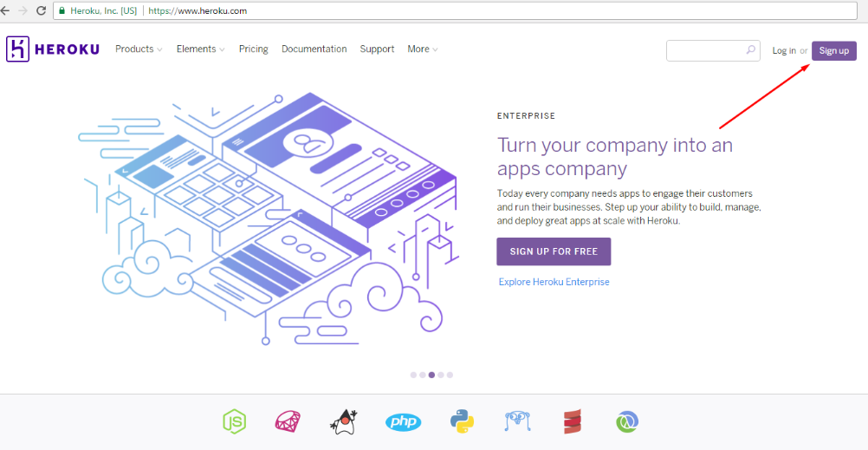The image size is (868, 450).
Task: Click the purple Sign up button
Action: (833, 50)
